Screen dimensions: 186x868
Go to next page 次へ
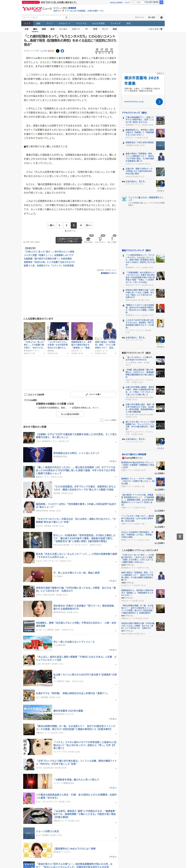click(x=89, y=225)
